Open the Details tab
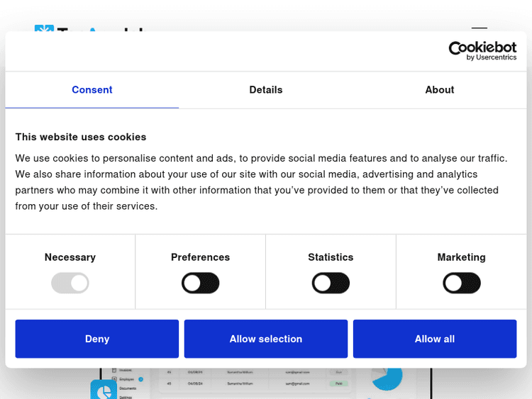Viewport: 532px width, 399px height. click(x=266, y=90)
